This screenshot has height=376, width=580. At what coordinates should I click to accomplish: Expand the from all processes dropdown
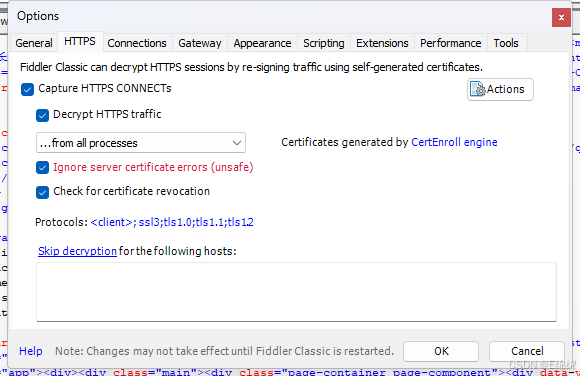coord(141,142)
